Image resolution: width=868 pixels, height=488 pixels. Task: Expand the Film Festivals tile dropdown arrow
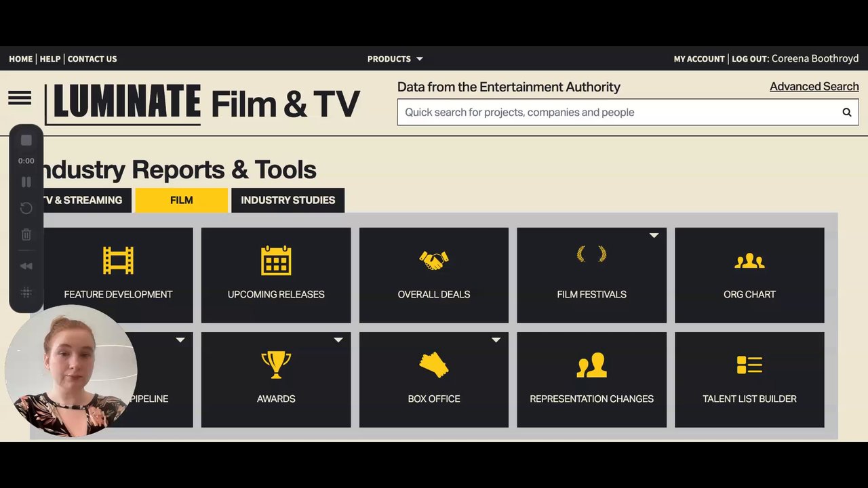click(654, 236)
